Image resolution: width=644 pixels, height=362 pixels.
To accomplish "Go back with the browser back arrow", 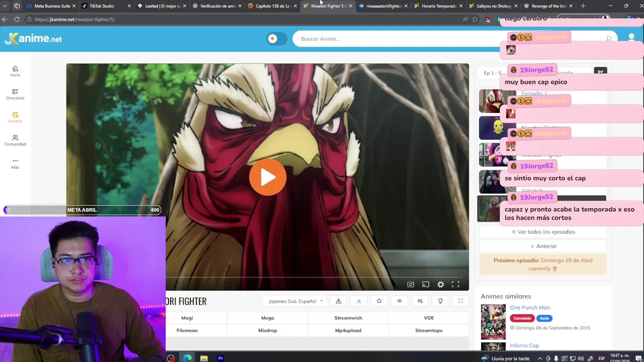I will 5,19.
